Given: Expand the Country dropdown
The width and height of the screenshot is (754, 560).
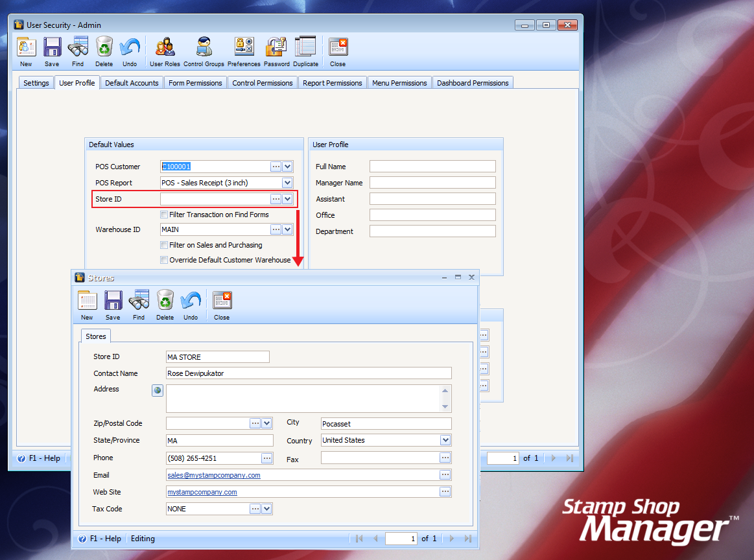Looking at the screenshot, I should [446, 440].
